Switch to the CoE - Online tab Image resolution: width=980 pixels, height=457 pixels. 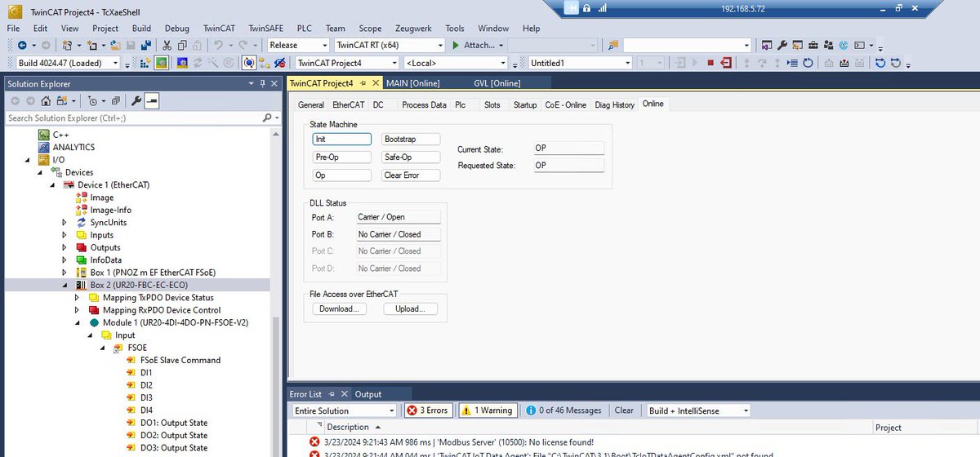566,104
